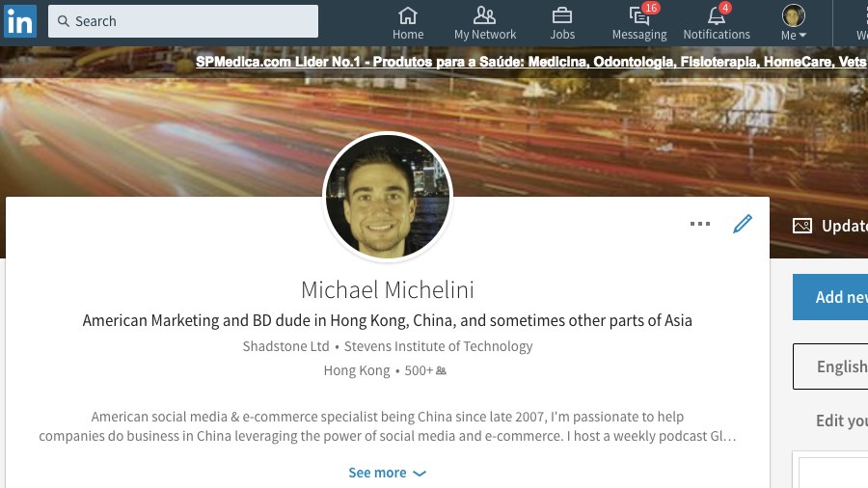Click in the Search input field

[x=183, y=21]
